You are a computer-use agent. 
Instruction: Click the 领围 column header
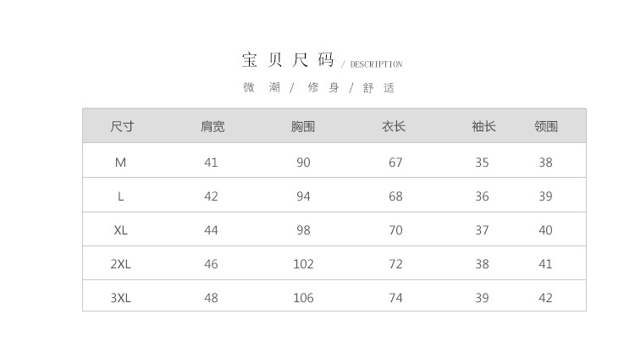coord(546,127)
